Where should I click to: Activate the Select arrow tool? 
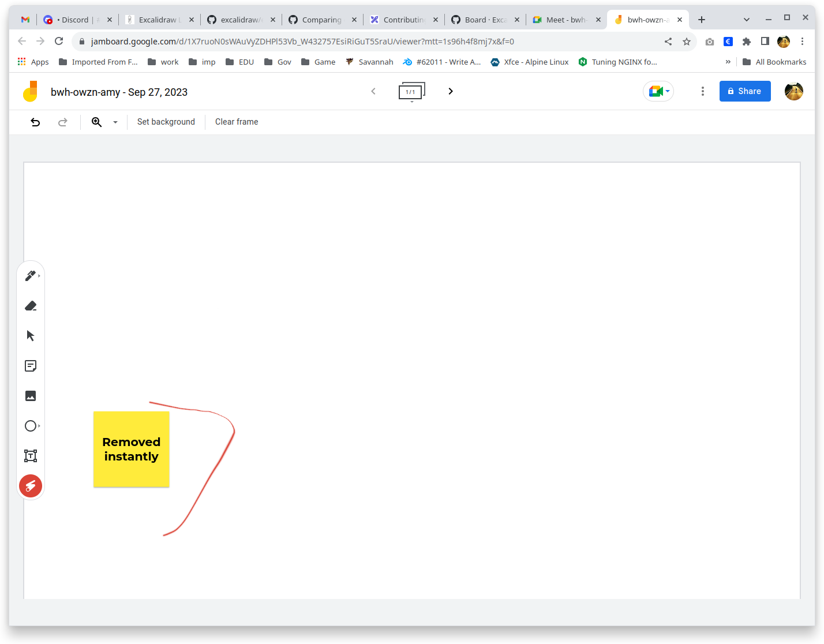(x=31, y=335)
